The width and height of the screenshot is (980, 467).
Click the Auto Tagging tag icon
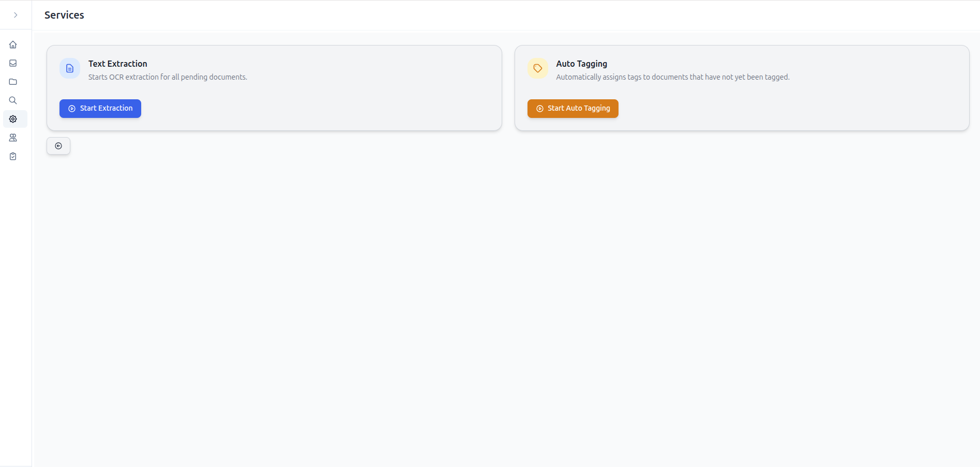coord(538,68)
